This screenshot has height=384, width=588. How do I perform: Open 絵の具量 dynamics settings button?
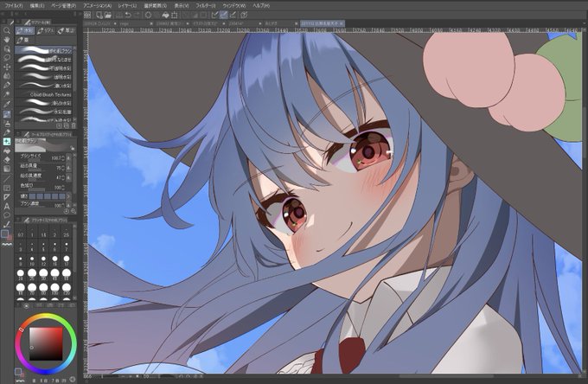[68, 168]
